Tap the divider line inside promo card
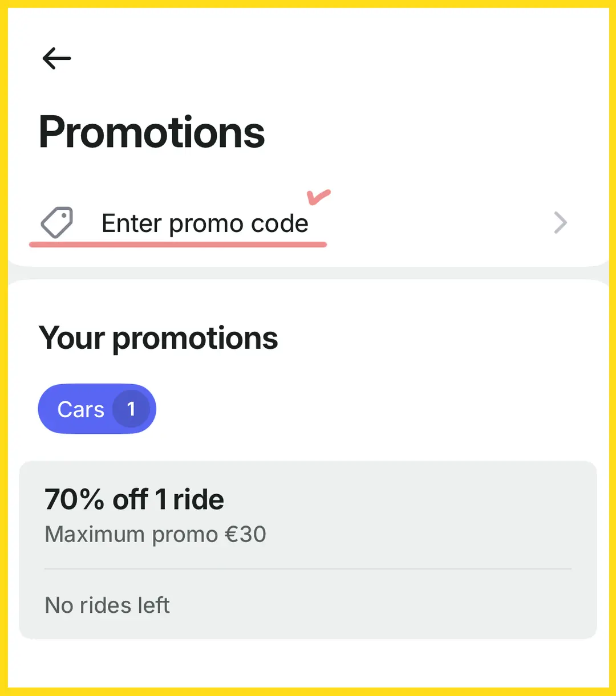Viewport: 616px width, 696px height. click(x=308, y=569)
